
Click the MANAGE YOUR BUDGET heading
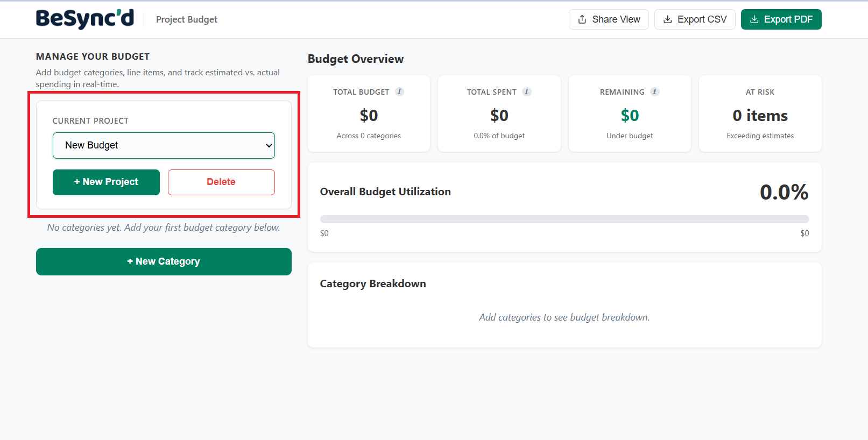pos(93,56)
